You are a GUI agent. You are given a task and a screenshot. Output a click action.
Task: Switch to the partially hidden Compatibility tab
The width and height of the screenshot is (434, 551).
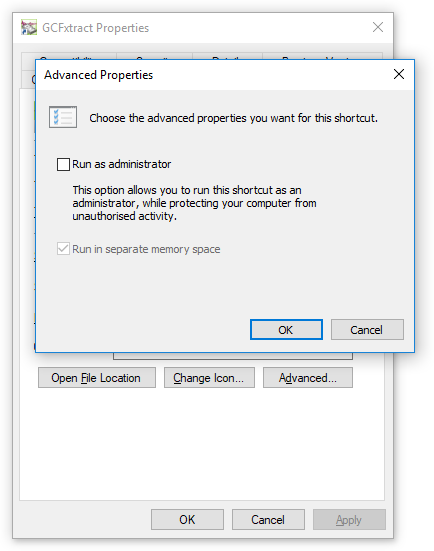point(69,56)
